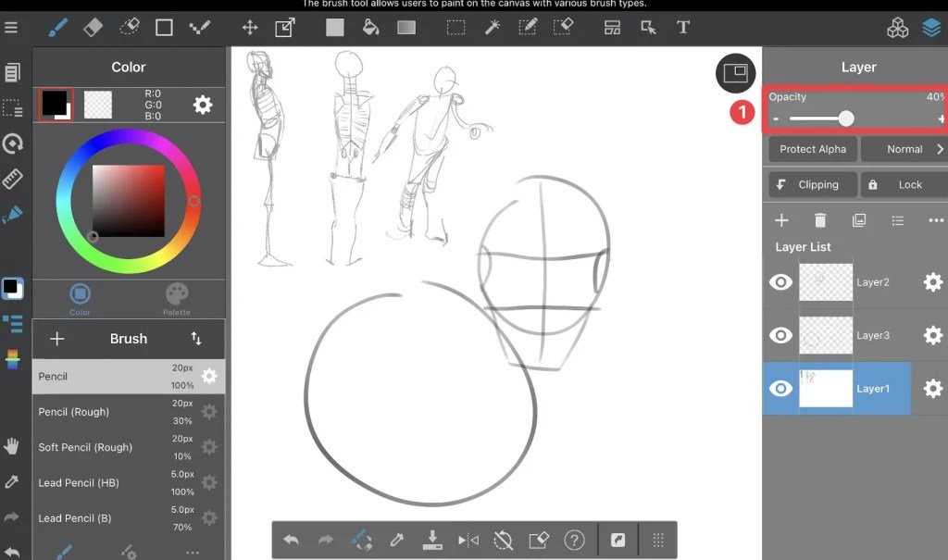Select the Text tool
The height and width of the screenshot is (560, 948).
pos(683,27)
